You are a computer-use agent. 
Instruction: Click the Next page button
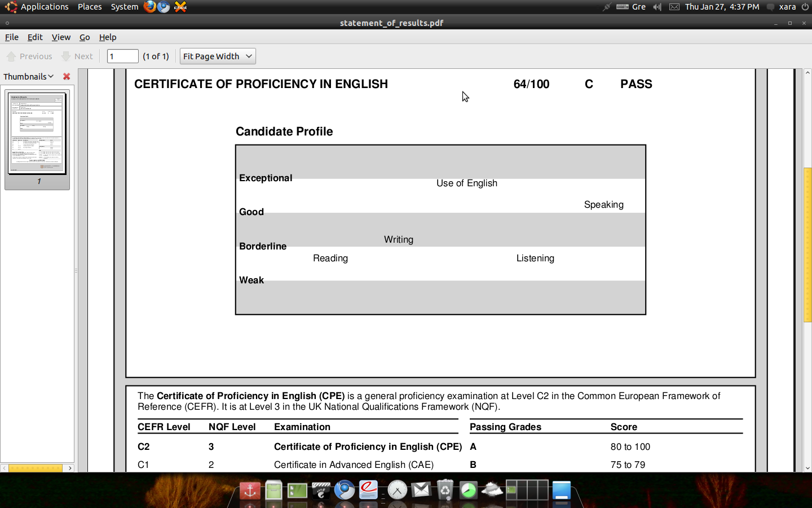(x=77, y=56)
